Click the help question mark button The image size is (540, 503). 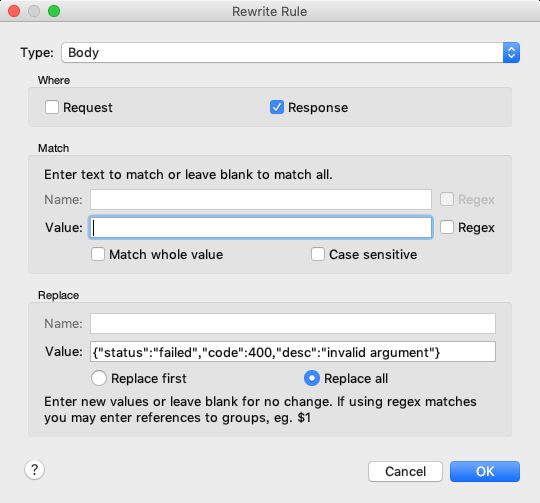[34, 470]
